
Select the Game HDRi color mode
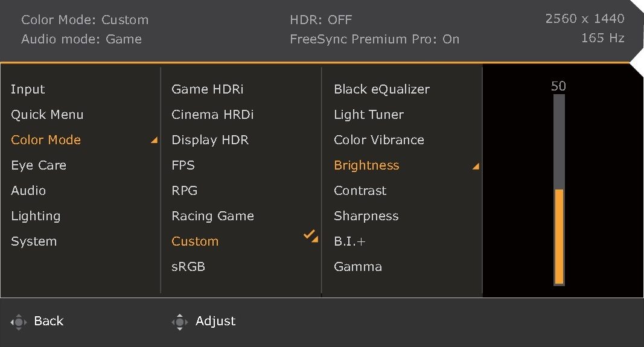[x=208, y=89]
